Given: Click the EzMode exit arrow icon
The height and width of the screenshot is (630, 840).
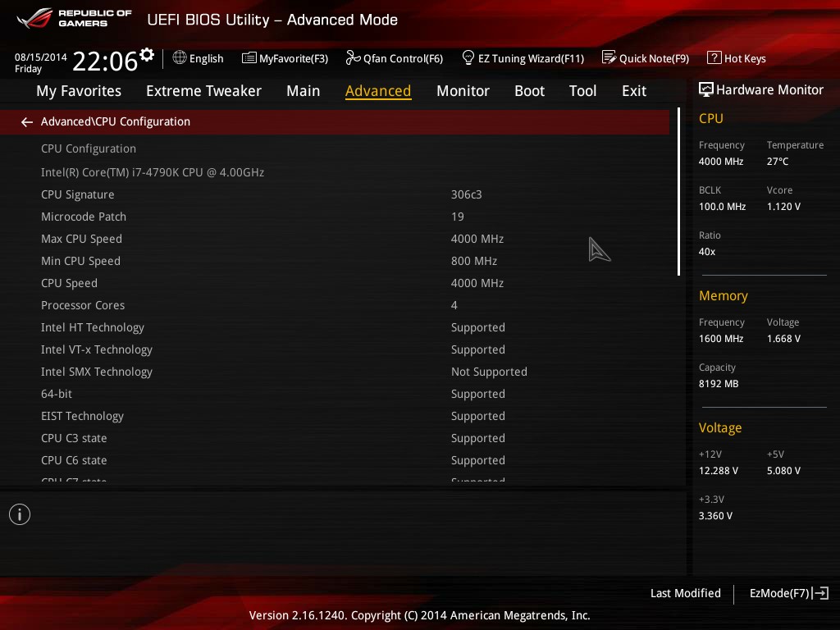Looking at the screenshot, I should coord(820,593).
